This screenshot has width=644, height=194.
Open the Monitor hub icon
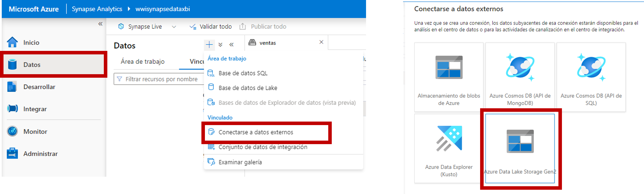[12, 131]
